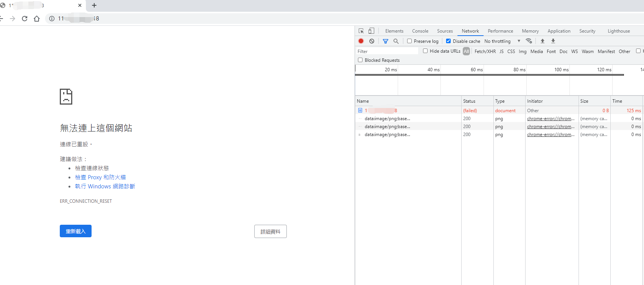Viewport: 644px width, 285px height.
Task: Toggle the network filter funnel icon
Action: 385,41
